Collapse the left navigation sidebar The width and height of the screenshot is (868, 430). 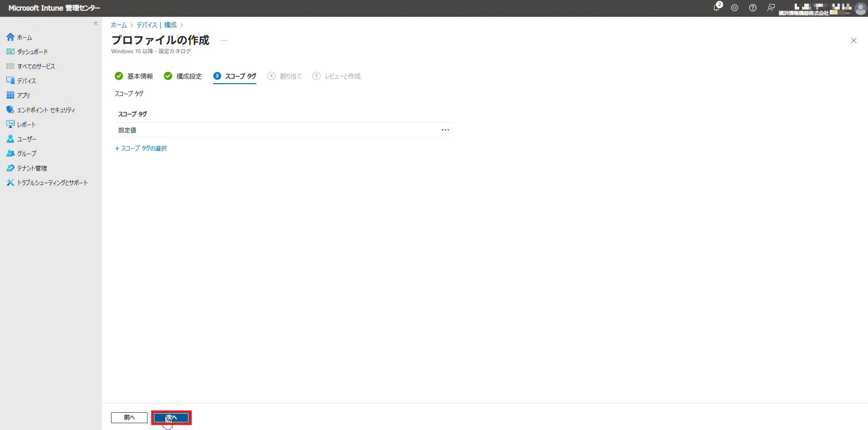95,23
